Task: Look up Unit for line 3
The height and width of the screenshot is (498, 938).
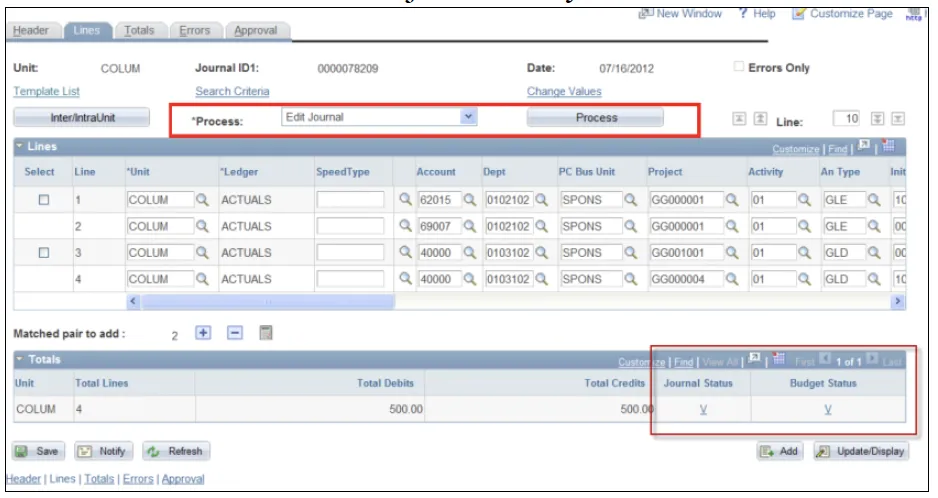Action: (x=202, y=253)
